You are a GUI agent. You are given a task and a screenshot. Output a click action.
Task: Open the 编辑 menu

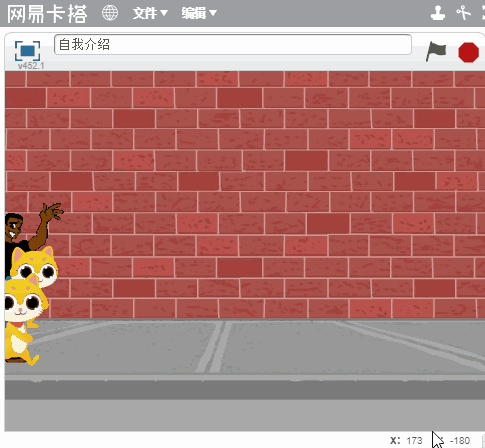(199, 13)
